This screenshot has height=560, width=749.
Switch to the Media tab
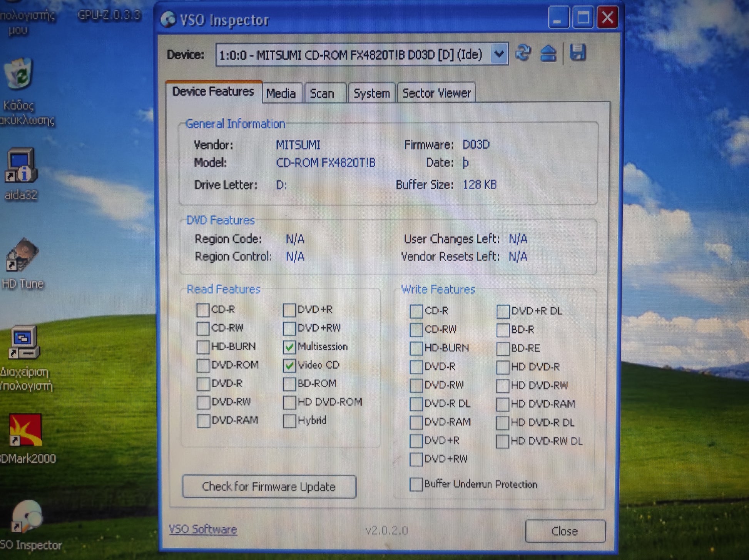click(281, 93)
